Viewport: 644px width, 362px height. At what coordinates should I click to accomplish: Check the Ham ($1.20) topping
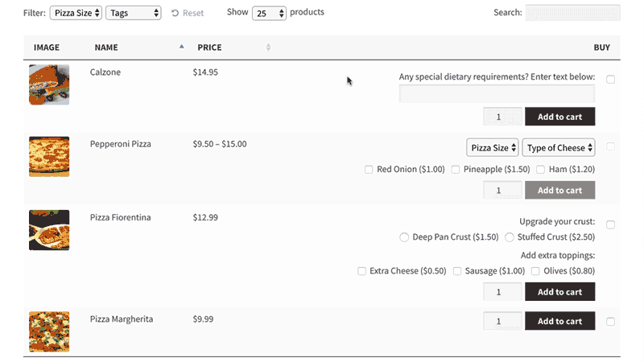(x=540, y=170)
